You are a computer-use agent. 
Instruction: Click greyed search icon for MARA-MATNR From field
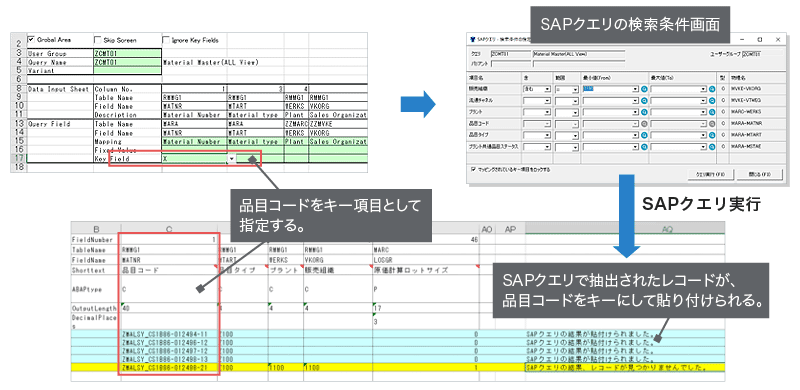click(x=644, y=124)
